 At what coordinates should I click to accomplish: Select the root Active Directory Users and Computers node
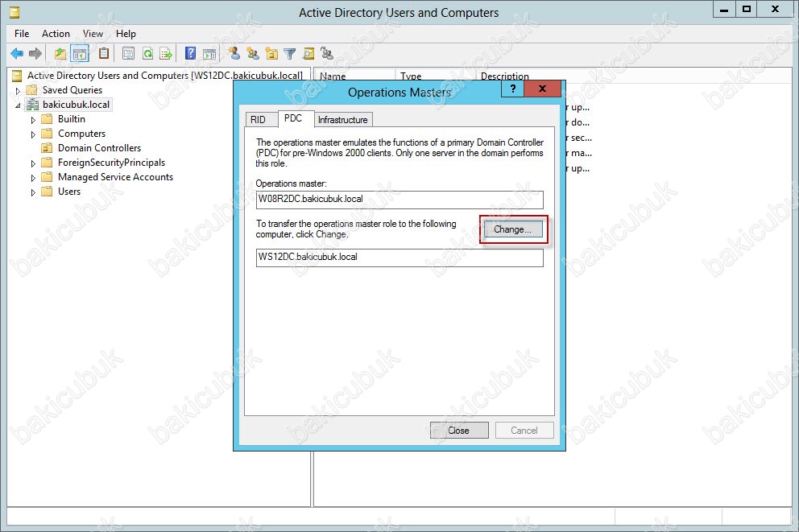point(164,76)
